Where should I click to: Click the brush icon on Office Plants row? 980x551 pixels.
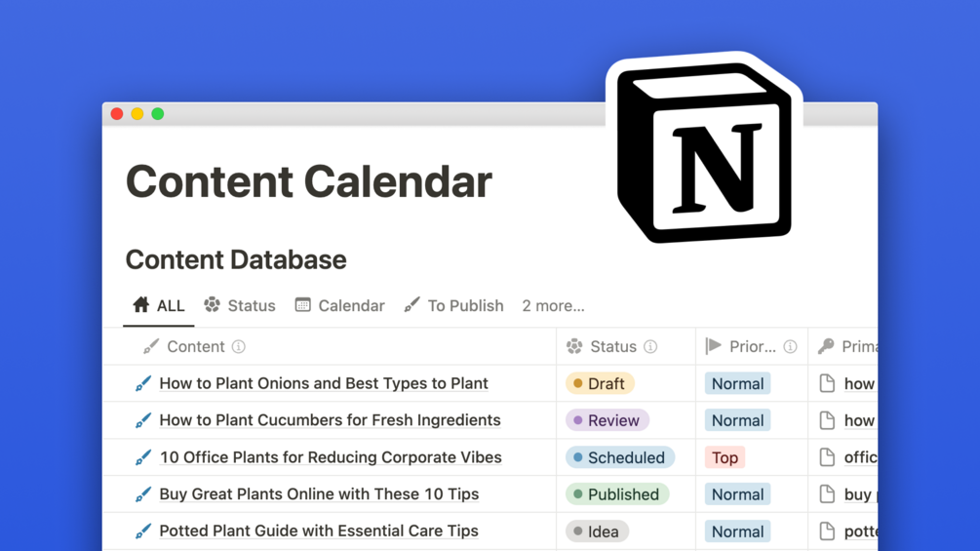tap(143, 457)
